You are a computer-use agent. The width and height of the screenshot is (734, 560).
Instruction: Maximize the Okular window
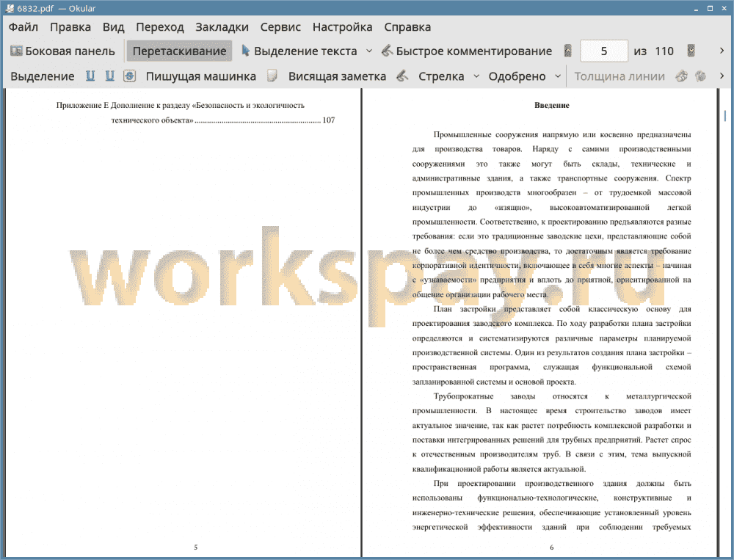pos(710,8)
